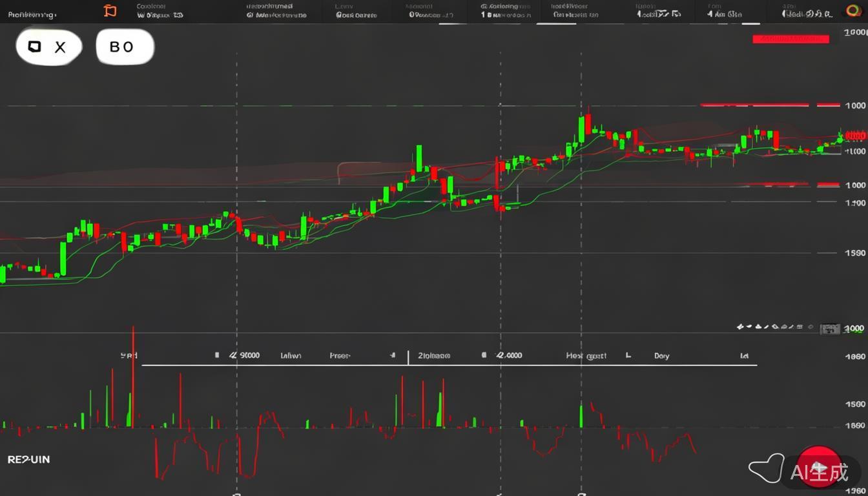Screen dimensions: 868x496
Task: Click the small gray box icon by the price axis
Action: pyautogui.click(x=829, y=329)
